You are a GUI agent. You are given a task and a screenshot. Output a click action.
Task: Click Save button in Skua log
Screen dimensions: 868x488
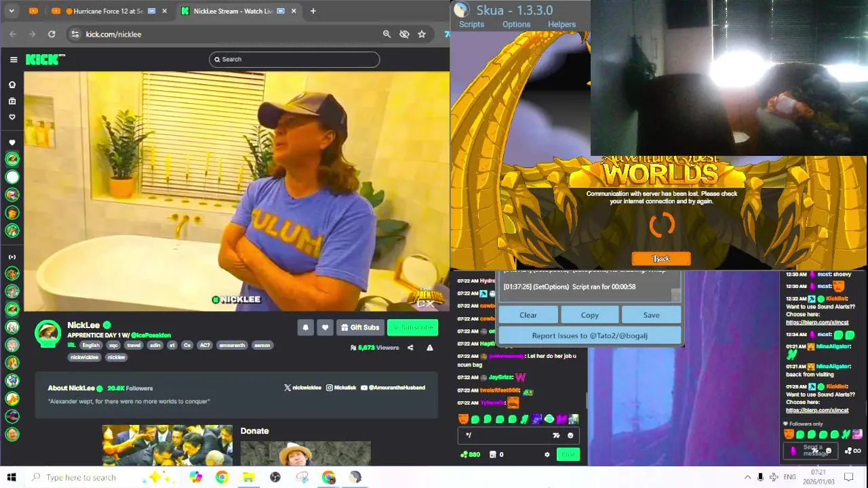coord(651,315)
